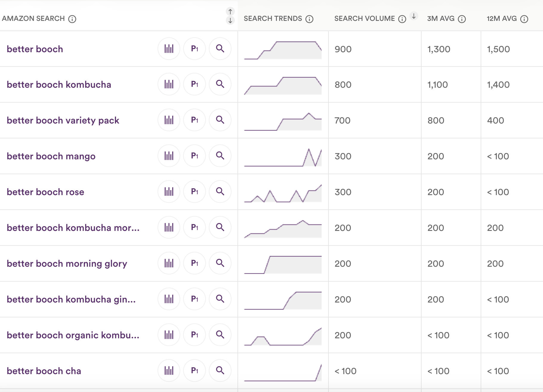Click search magnifier for better booch mango
Image resolution: width=543 pixels, height=392 pixels.
[x=220, y=156]
